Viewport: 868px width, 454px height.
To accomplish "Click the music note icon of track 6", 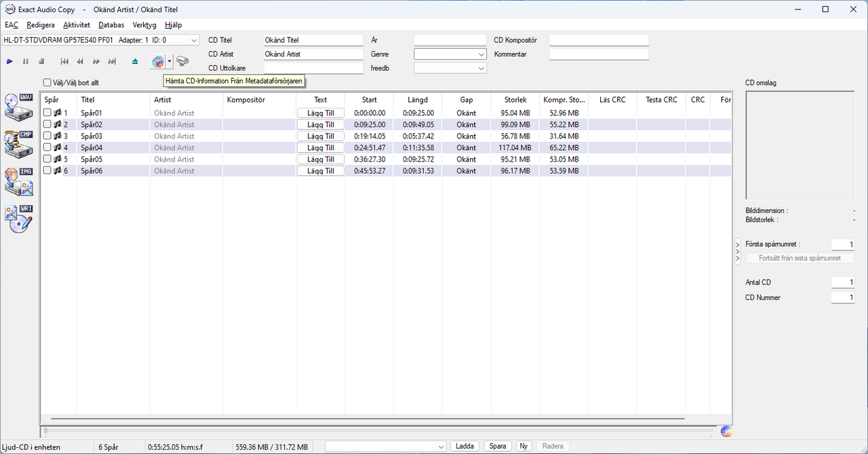I will pos(58,171).
